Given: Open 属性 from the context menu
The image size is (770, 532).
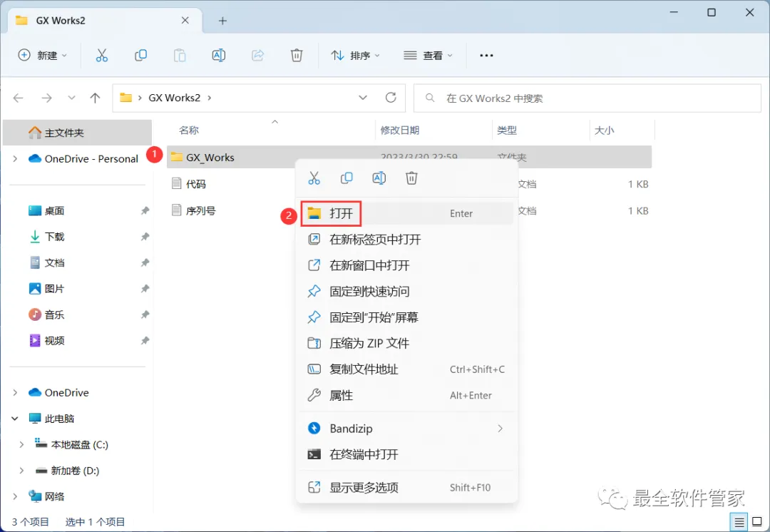Looking at the screenshot, I should [407, 396].
